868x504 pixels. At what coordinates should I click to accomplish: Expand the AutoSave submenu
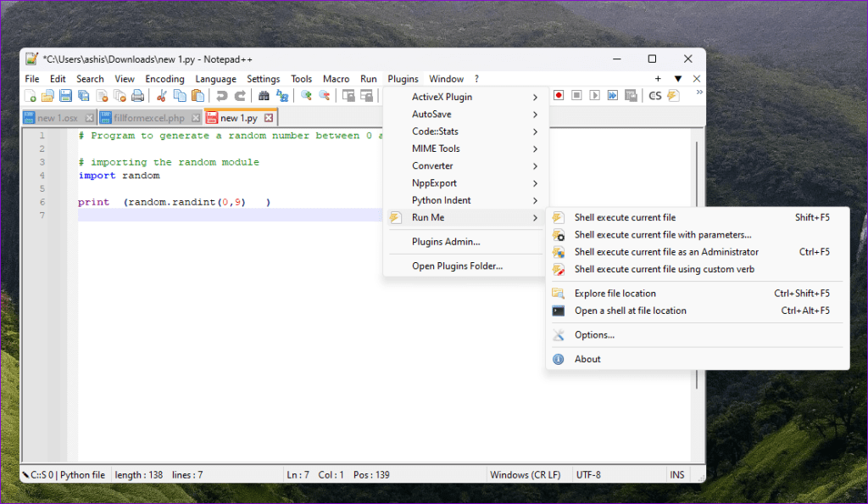tap(465, 114)
